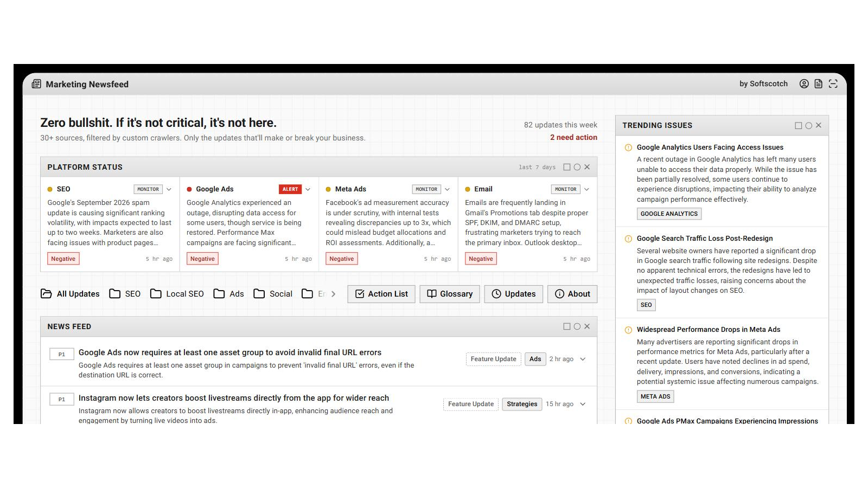Click the circle icon in Trending Issues header

[809, 125]
